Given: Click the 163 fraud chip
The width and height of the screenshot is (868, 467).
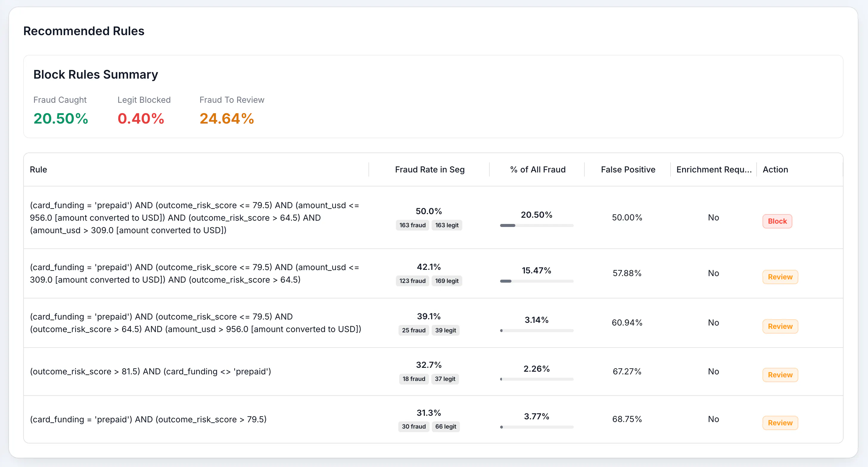Looking at the screenshot, I should click(412, 225).
